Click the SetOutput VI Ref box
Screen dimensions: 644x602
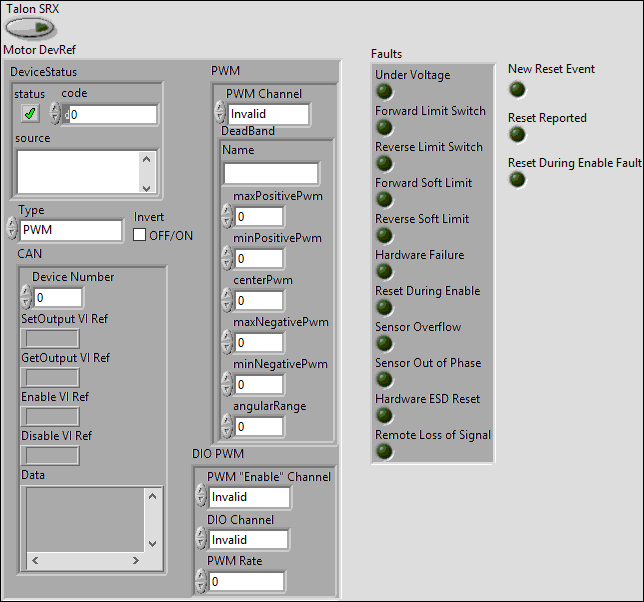50,338
